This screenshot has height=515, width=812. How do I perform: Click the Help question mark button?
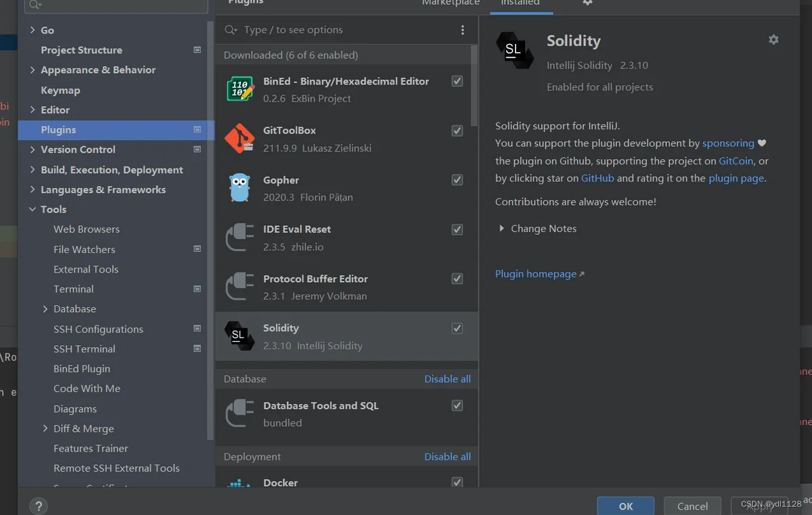[39, 506]
